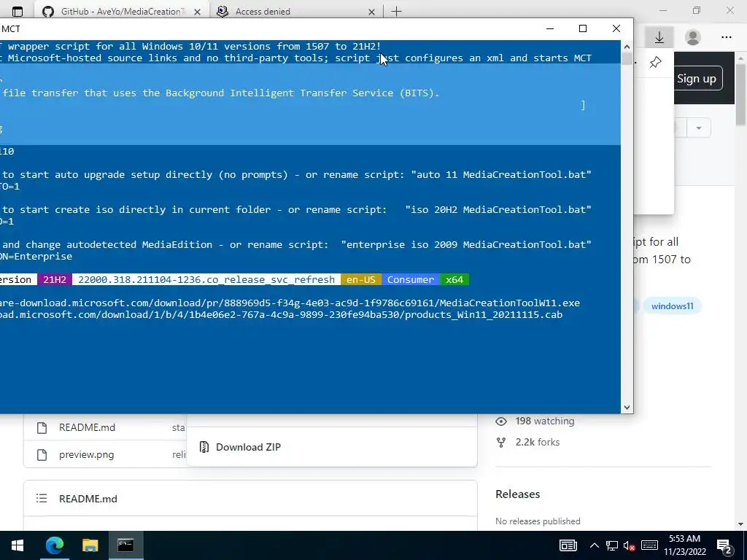
Task: Click the 22000.318 build string in console
Action: (206, 279)
